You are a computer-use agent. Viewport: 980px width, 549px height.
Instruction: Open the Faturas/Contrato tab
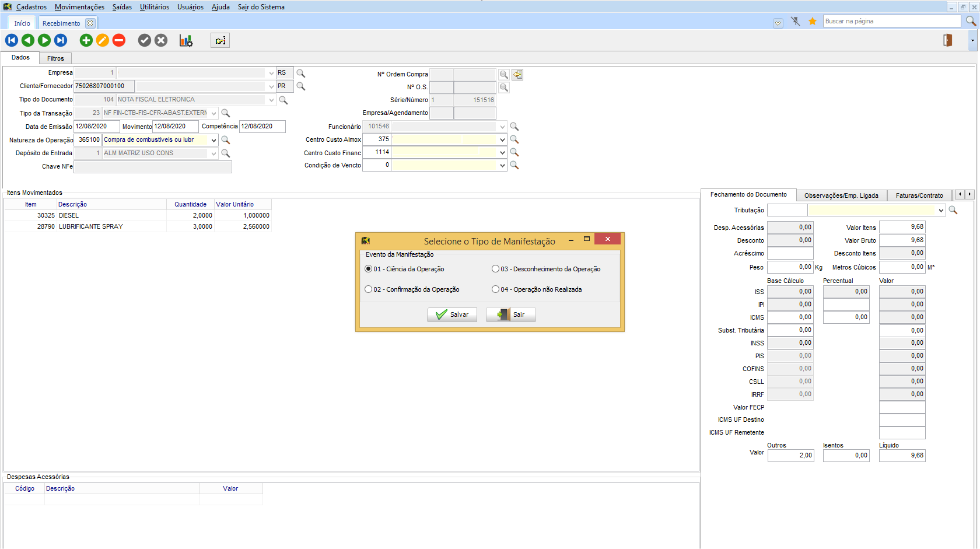pyautogui.click(x=919, y=195)
